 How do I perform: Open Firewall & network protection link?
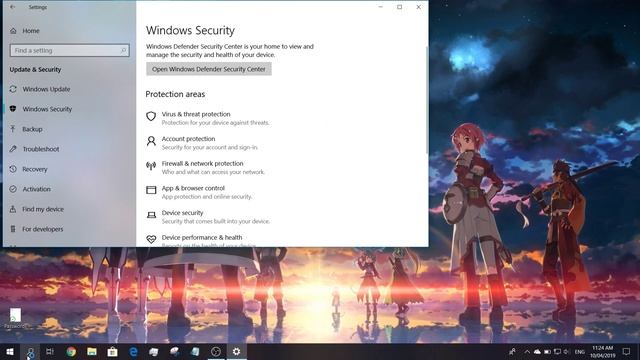coord(202,163)
